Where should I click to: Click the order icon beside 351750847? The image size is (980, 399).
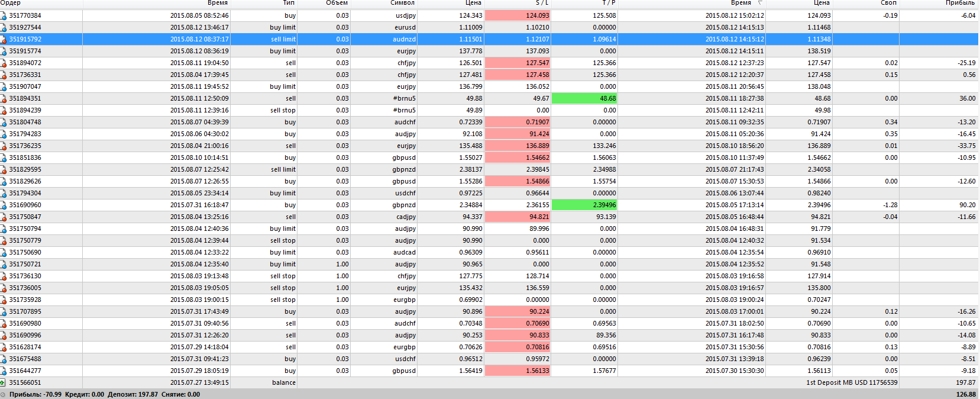[4, 217]
